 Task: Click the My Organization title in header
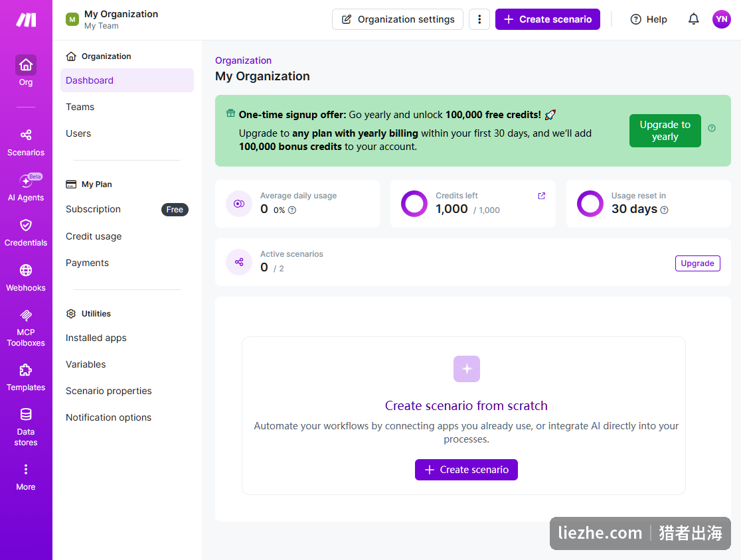pos(122,14)
